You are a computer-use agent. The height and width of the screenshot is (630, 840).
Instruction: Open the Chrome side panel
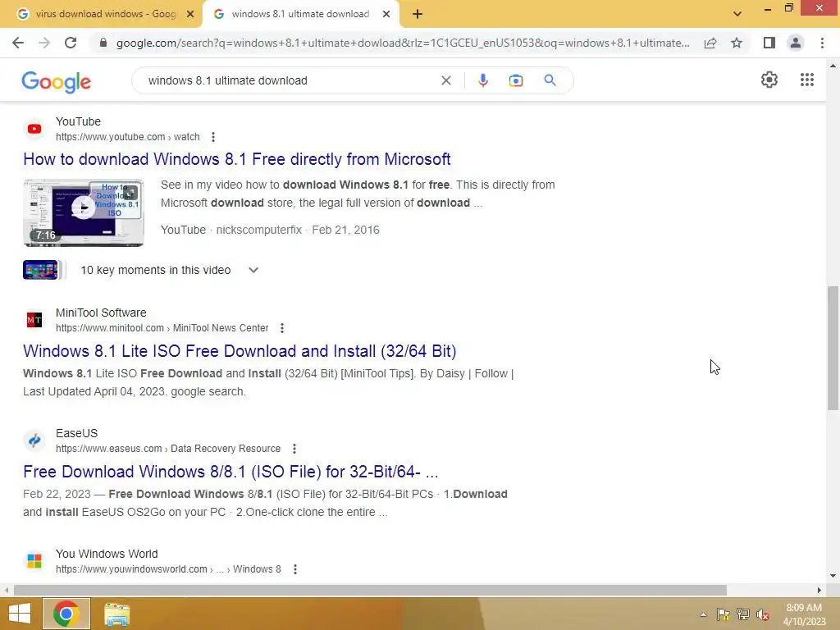(x=769, y=43)
